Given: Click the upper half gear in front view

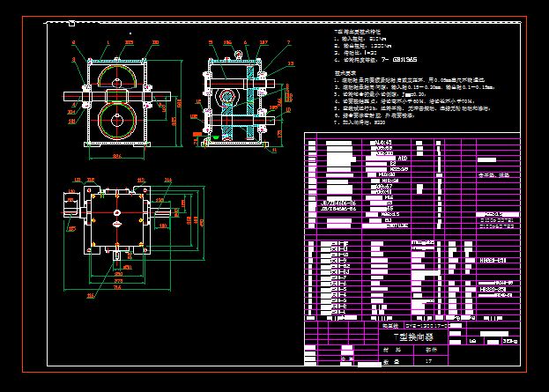Looking at the screenshot, I should [x=117, y=77].
